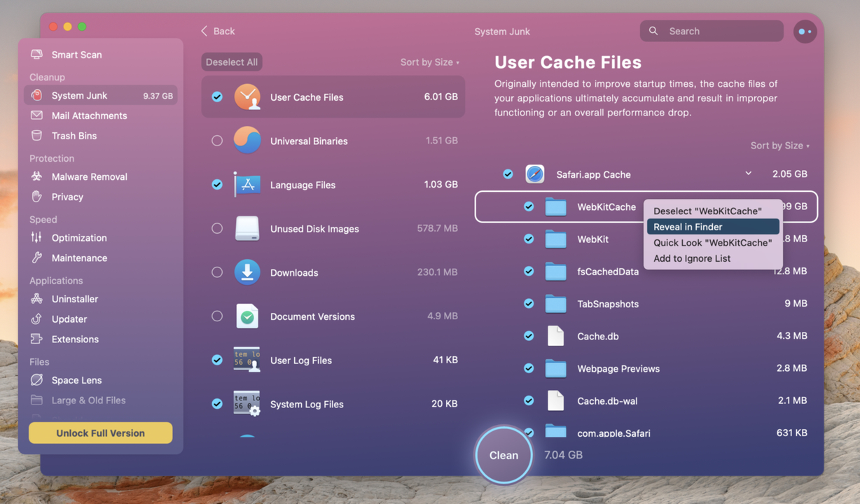Choose Quick Look "WebKitCache" option
This screenshot has width=860, height=504.
pyautogui.click(x=713, y=243)
